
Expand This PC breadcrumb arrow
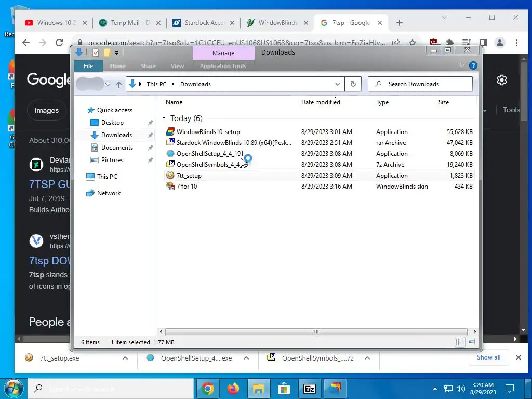tap(173, 84)
